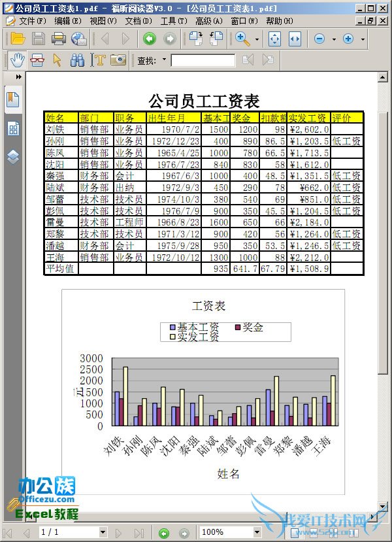Open search with binoculars icon
Image resolution: width=392 pixels, height=542 pixels.
click(77, 60)
